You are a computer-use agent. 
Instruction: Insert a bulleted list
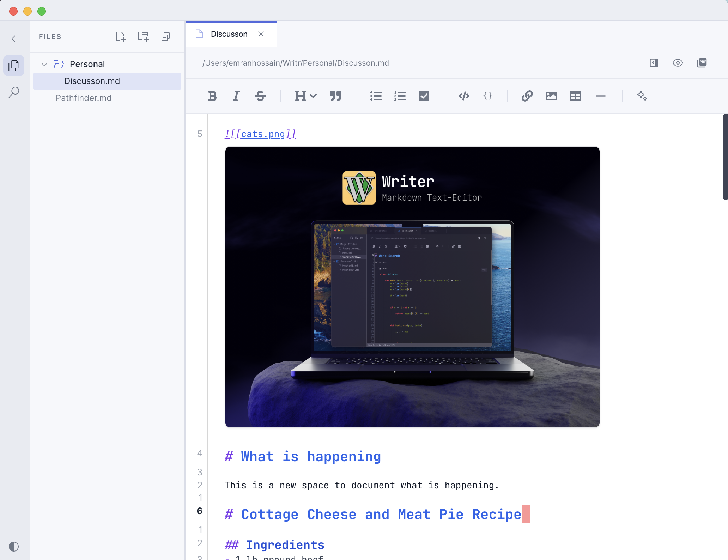[x=376, y=96]
